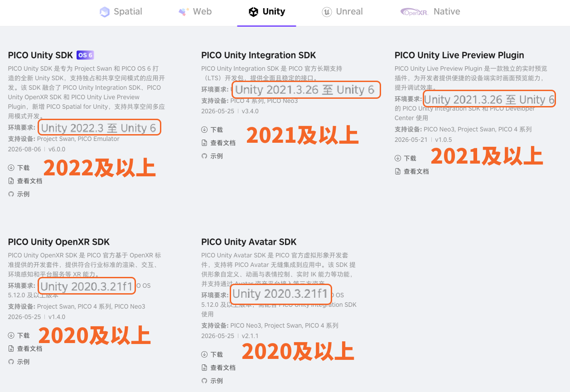Click the Unreal Engine logo icon
Image resolution: width=570 pixels, height=392 pixels.
(326, 12)
